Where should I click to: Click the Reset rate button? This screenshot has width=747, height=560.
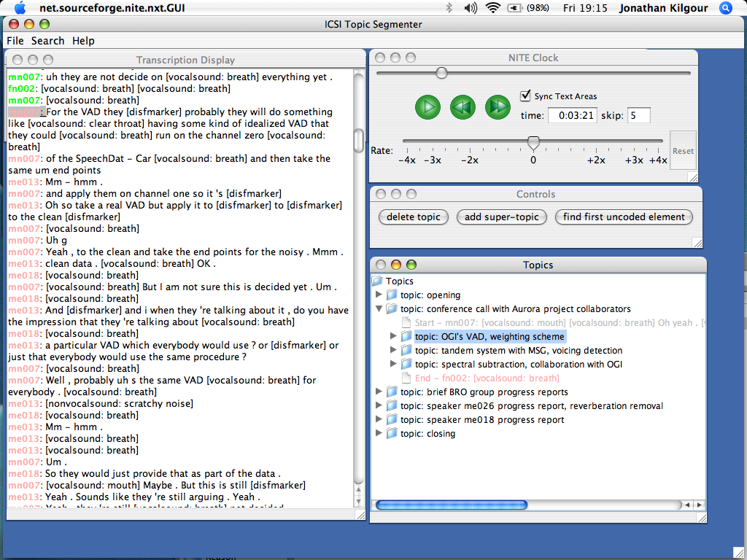point(683,150)
